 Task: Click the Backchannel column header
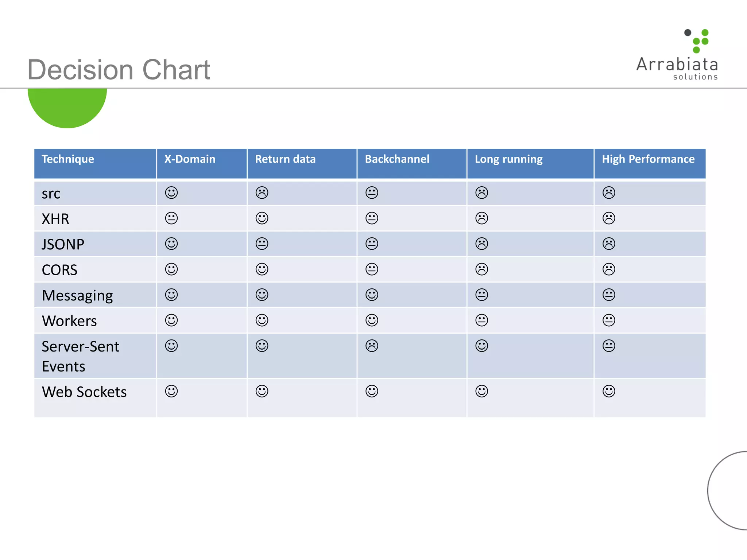[x=397, y=159]
